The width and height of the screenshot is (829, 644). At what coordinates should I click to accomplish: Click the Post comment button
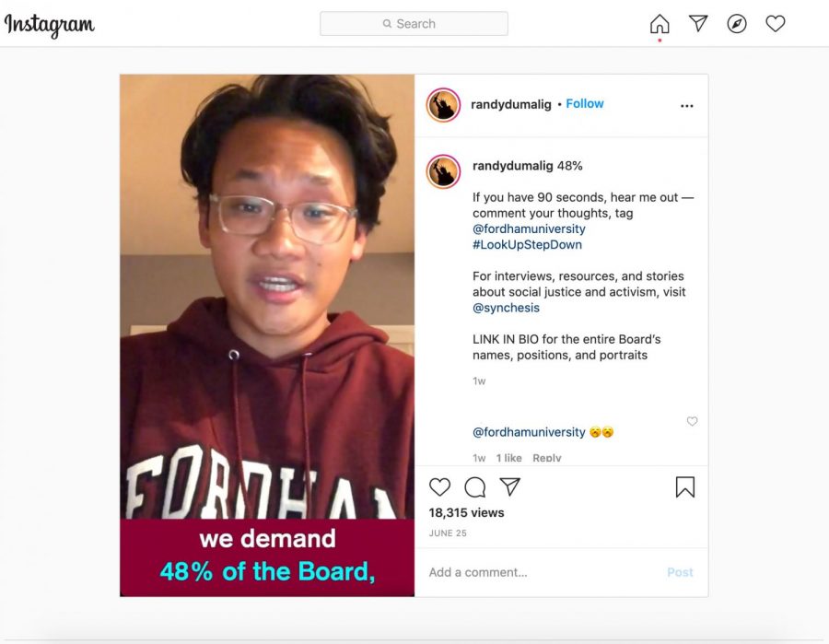680,572
